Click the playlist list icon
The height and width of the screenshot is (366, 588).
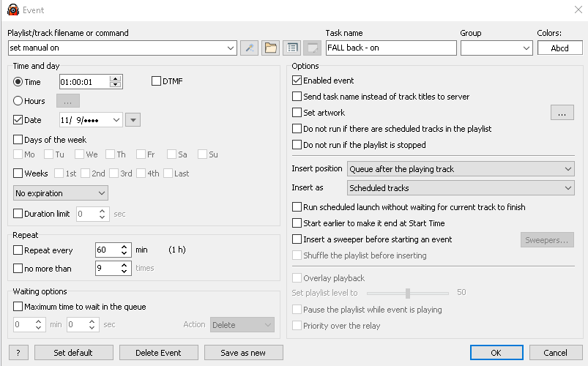pyautogui.click(x=291, y=48)
